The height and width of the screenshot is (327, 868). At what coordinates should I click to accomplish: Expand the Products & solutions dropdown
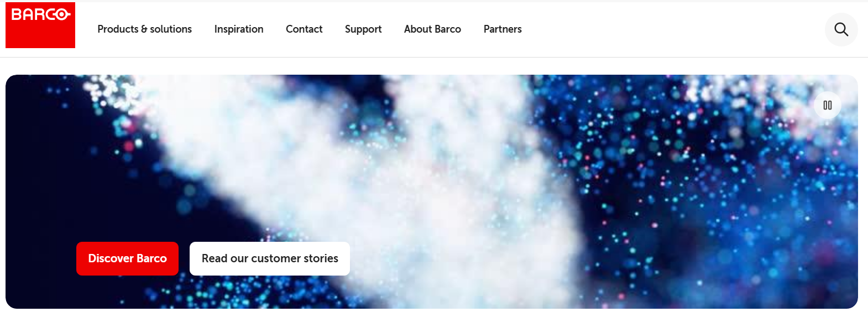click(144, 29)
